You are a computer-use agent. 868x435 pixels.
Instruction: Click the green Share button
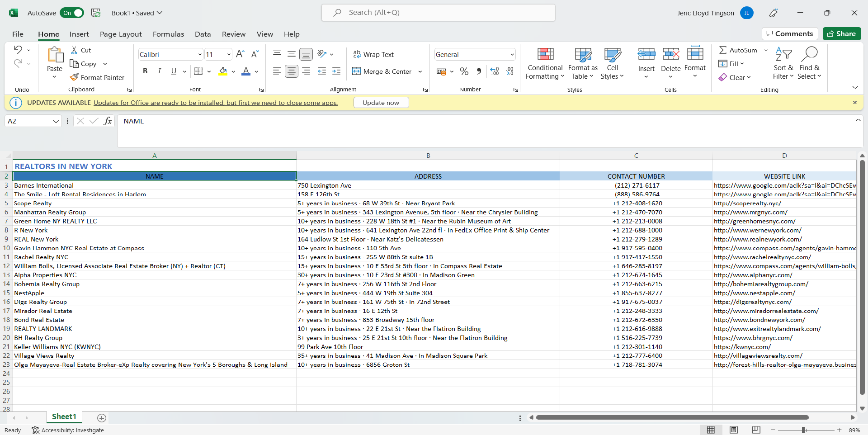pyautogui.click(x=841, y=33)
